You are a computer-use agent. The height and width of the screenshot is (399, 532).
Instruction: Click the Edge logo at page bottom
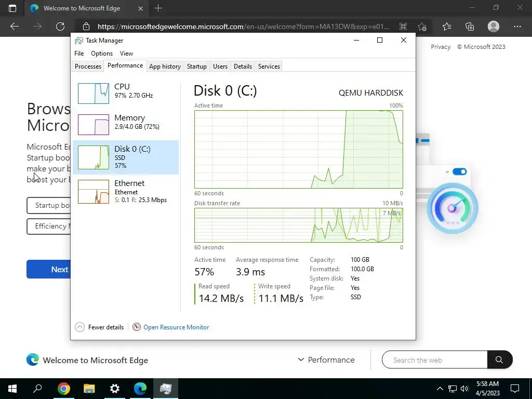33,360
